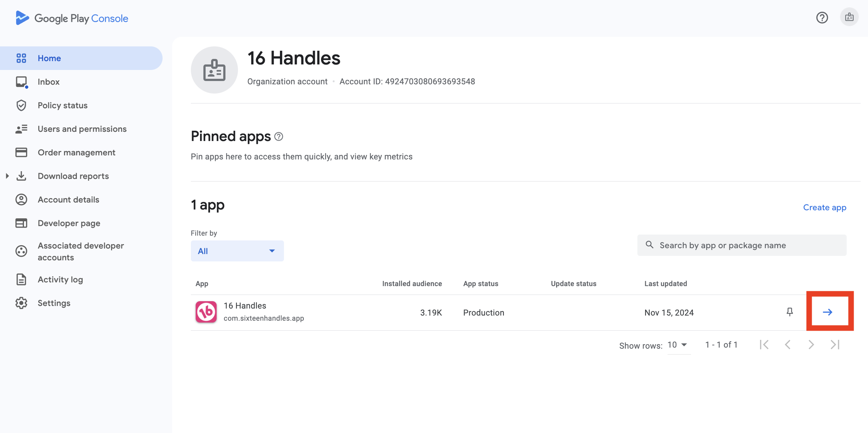
Task: Click the 16 Handles organization avatar
Action: click(214, 70)
